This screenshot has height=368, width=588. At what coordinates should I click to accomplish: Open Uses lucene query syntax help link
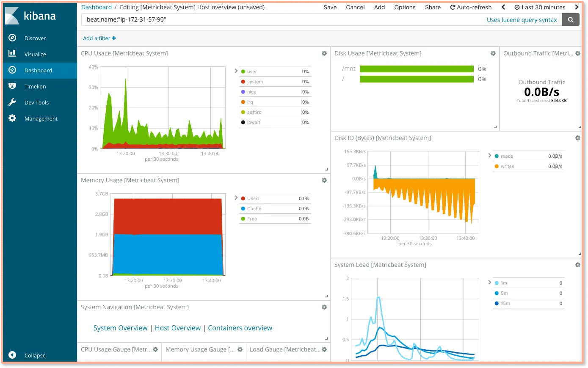coord(522,20)
